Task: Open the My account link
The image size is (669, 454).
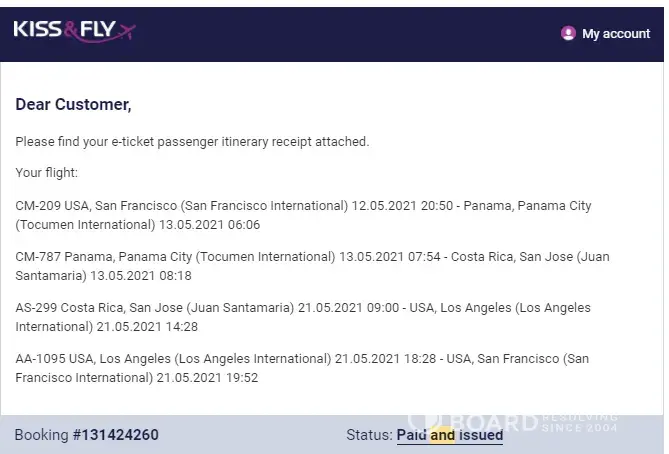Action: 616,34
